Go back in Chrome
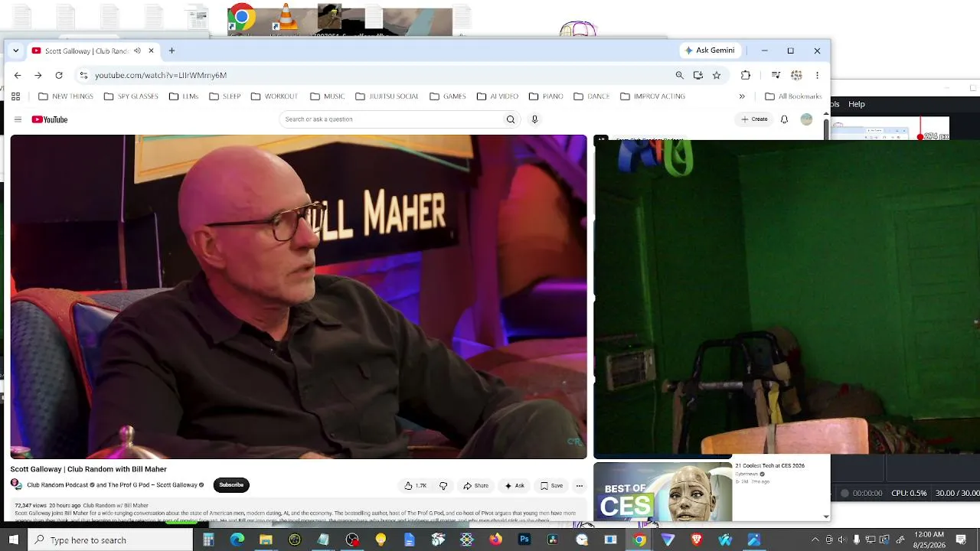 18,75
